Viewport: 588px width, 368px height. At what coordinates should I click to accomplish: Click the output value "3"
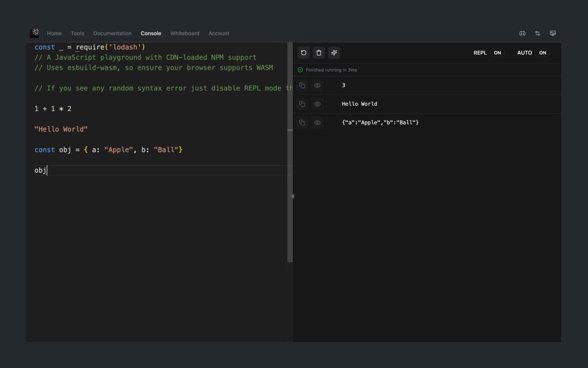[344, 85]
